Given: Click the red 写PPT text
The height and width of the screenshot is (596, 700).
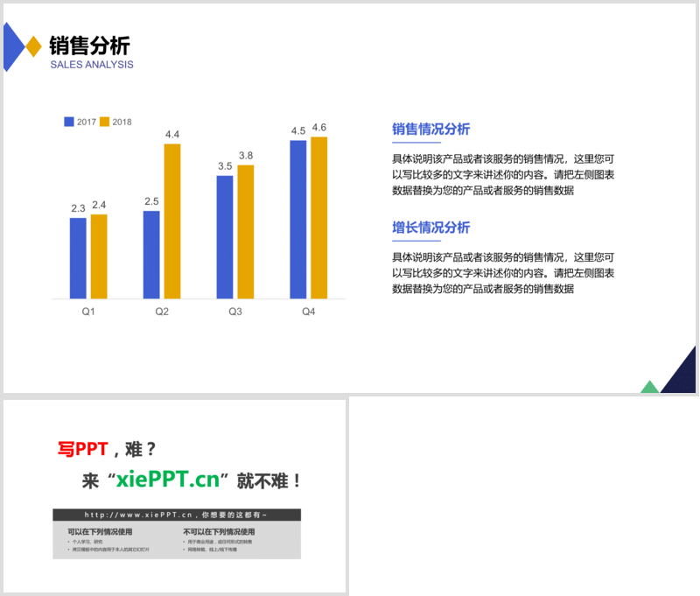Looking at the screenshot, I should pos(82,449).
